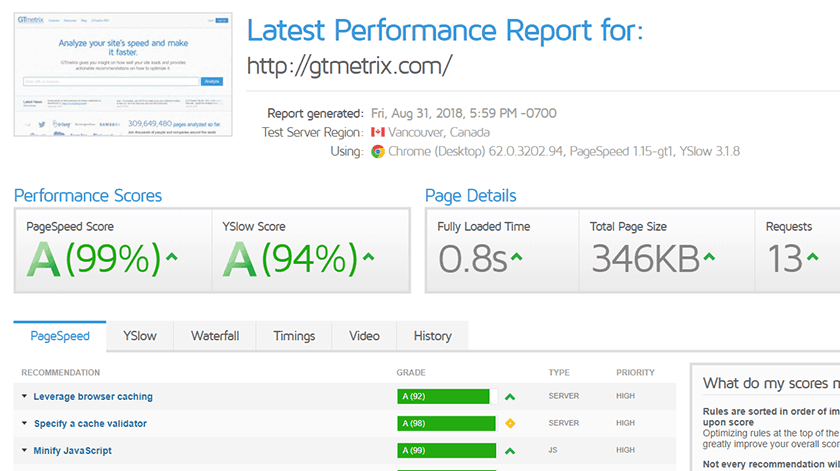840x471 pixels.
Task: Click the What do my scores mean heading
Action: coord(771,383)
